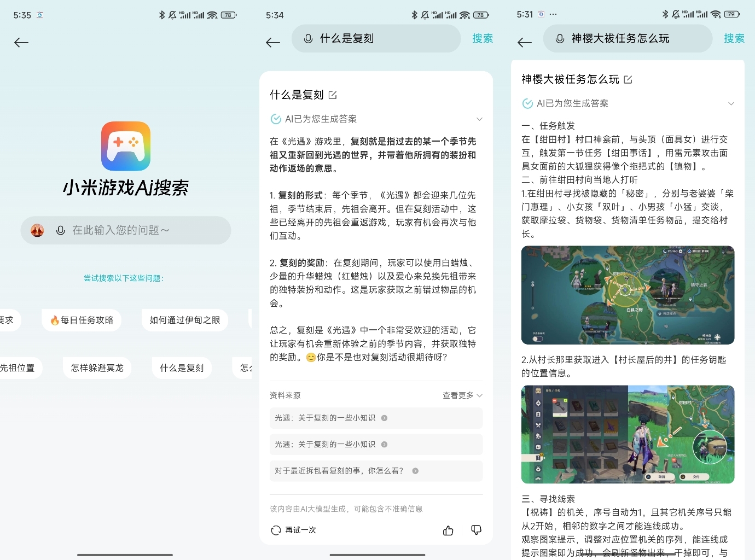Open the 小米游戏AI搜索 gamepad logo
This screenshot has height=560, width=755.
pyautogui.click(x=126, y=146)
